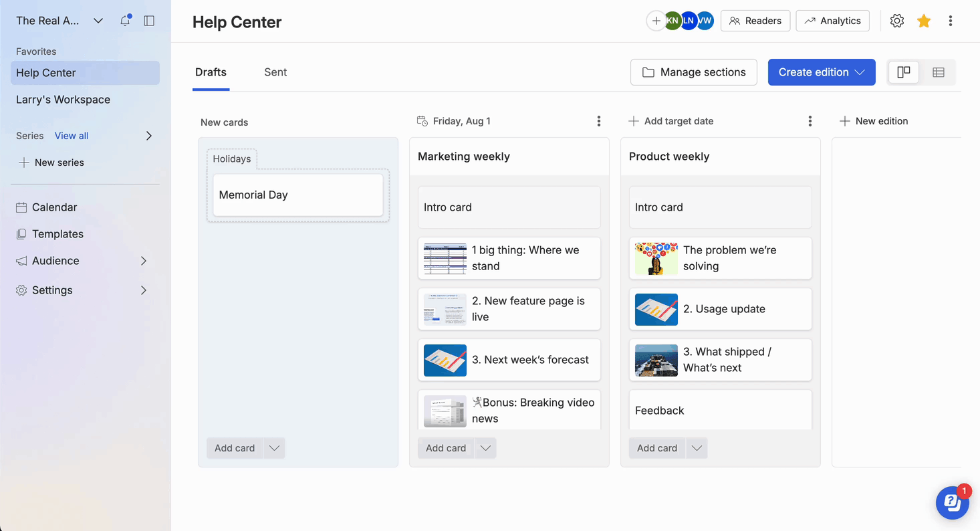Open the VW user avatar
This screenshot has height=531, width=980.
coord(705,21)
